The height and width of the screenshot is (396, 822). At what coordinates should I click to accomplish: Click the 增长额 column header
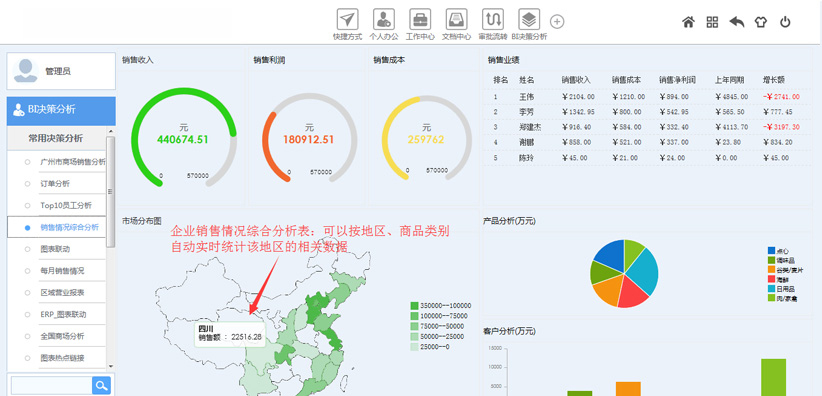pyautogui.click(x=773, y=80)
